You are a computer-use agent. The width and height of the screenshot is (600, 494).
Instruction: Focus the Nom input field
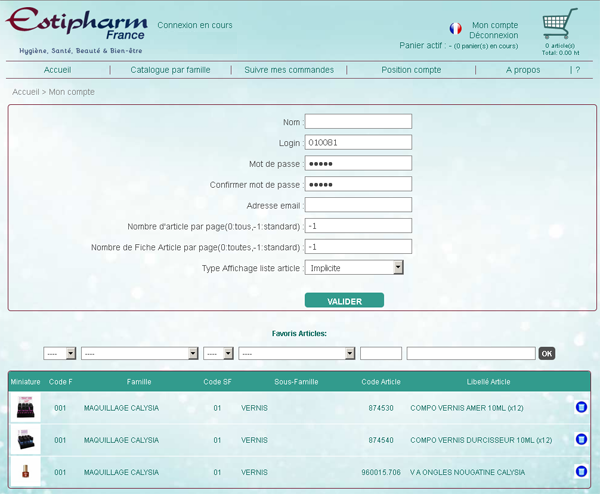click(358, 122)
